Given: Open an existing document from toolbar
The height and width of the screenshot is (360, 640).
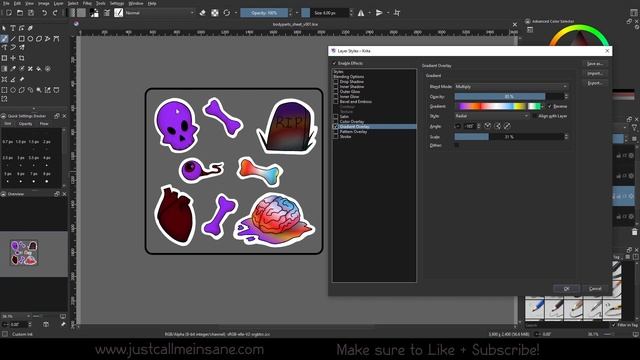Looking at the screenshot, I should coord(20,13).
